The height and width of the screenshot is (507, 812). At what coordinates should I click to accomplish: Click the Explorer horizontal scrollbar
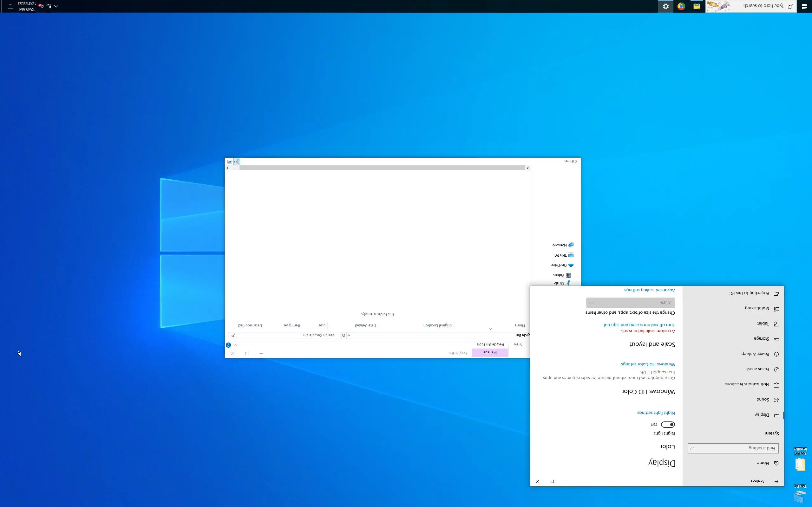[x=382, y=168]
